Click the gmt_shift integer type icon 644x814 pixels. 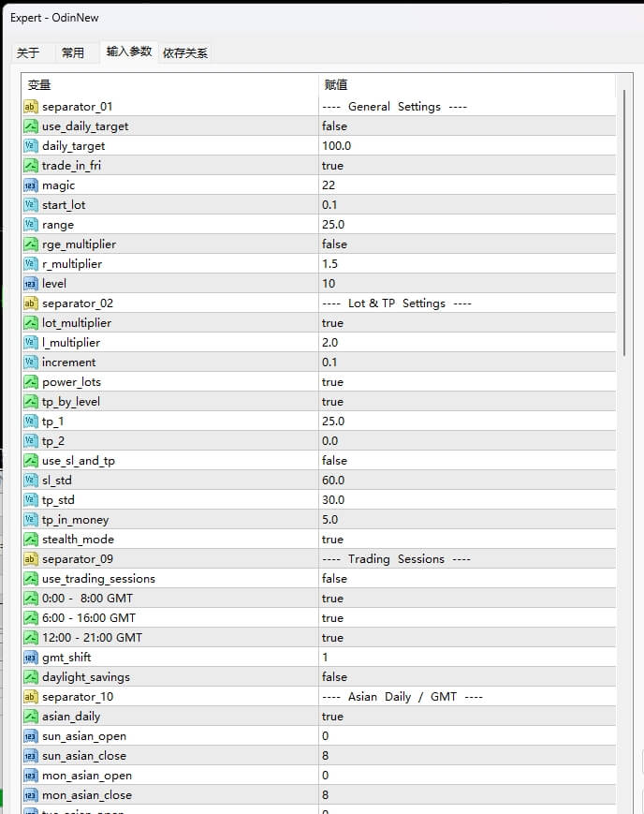30,658
